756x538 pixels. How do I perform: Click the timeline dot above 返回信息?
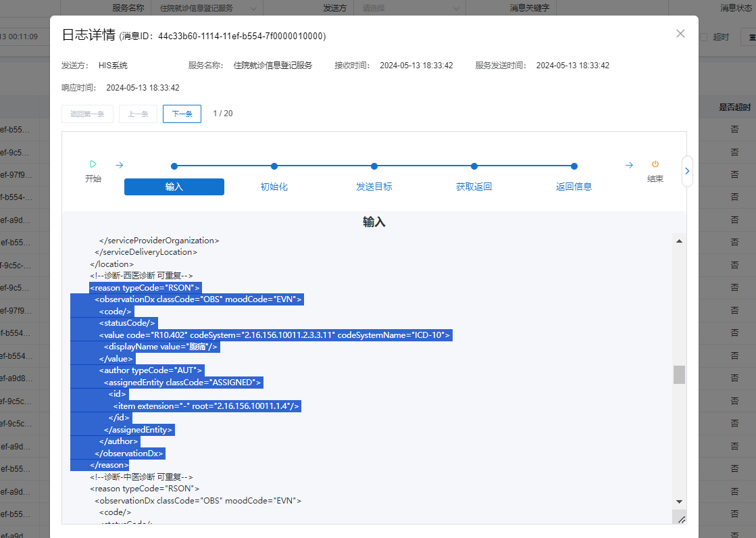(x=574, y=166)
